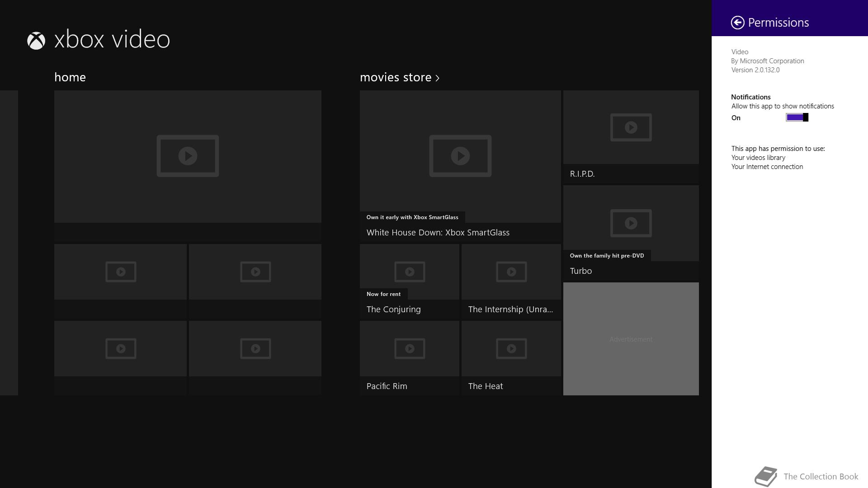Click play icon on The Internship tile

511,272
